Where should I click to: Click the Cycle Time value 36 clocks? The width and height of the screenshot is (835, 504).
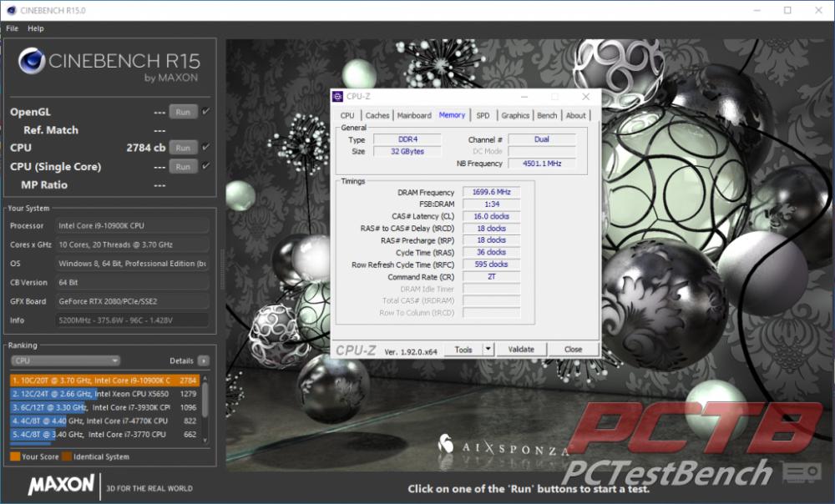[491, 252]
